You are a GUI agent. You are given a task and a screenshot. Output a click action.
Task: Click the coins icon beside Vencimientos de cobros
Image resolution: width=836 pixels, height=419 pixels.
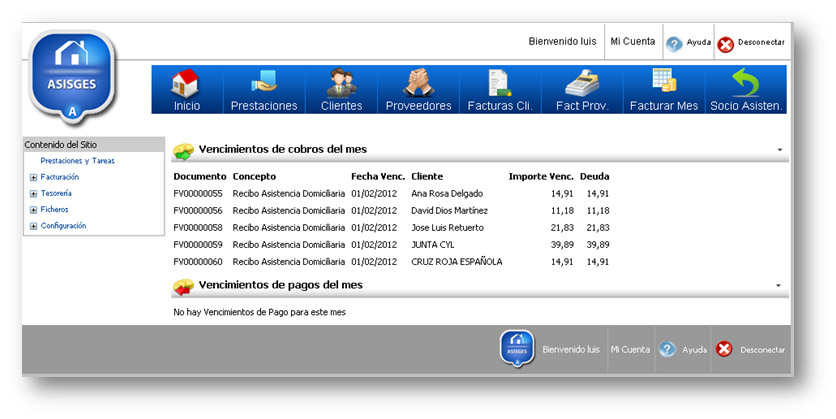coord(183,151)
